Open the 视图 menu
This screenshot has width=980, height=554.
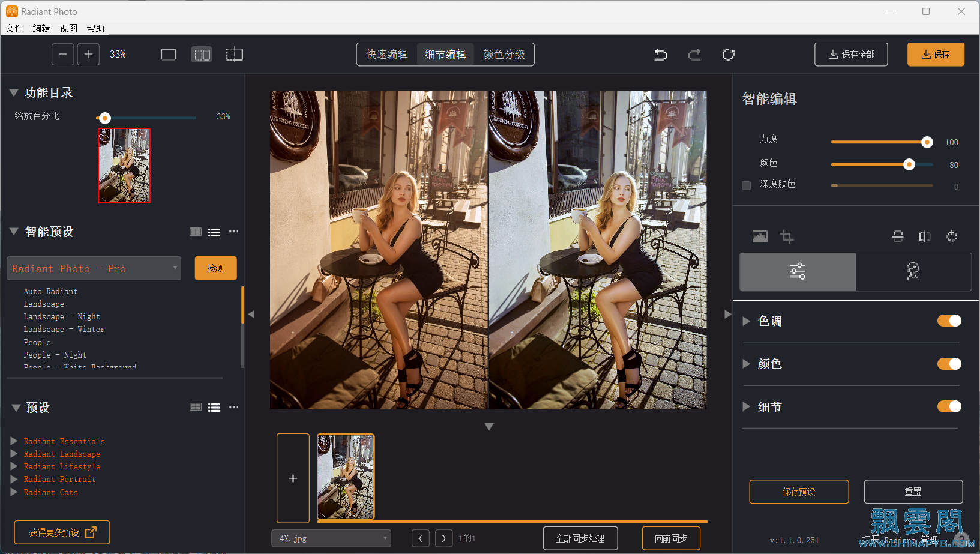(68, 28)
